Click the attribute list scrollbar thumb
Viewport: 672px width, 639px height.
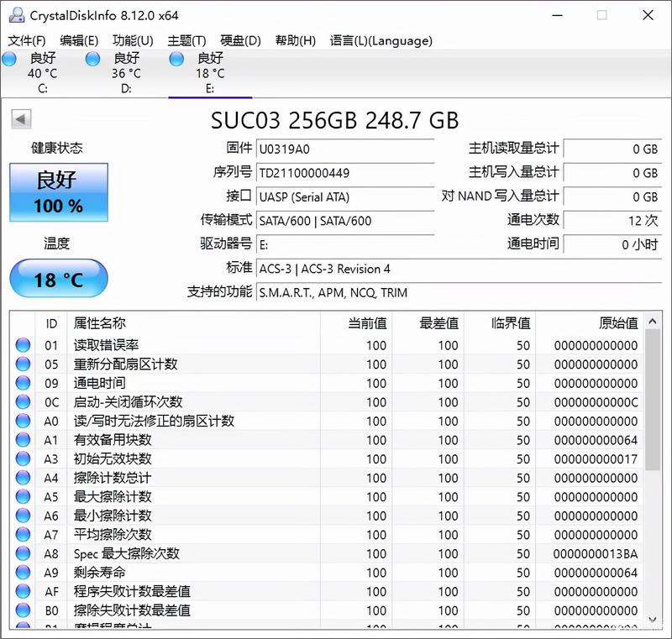click(x=653, y=399)
